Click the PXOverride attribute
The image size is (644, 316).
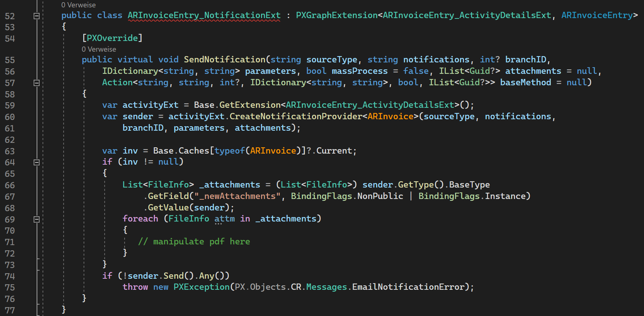112,38
